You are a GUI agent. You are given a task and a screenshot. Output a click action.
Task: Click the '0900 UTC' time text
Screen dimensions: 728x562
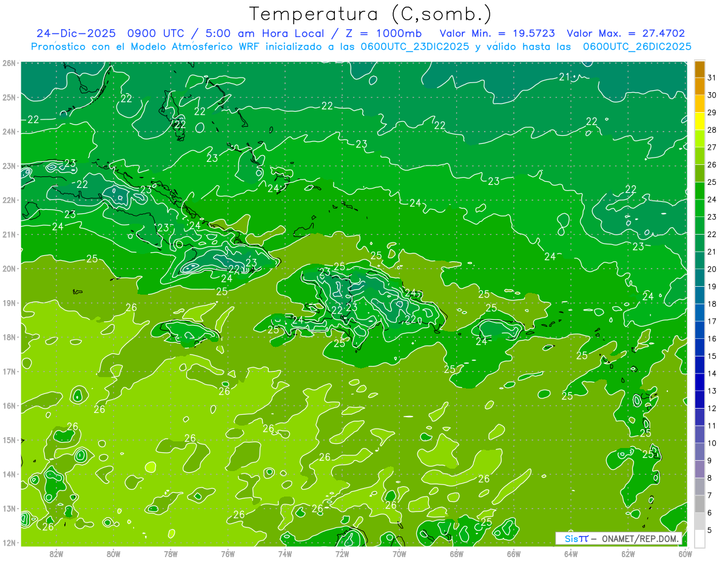coord(157,33)
